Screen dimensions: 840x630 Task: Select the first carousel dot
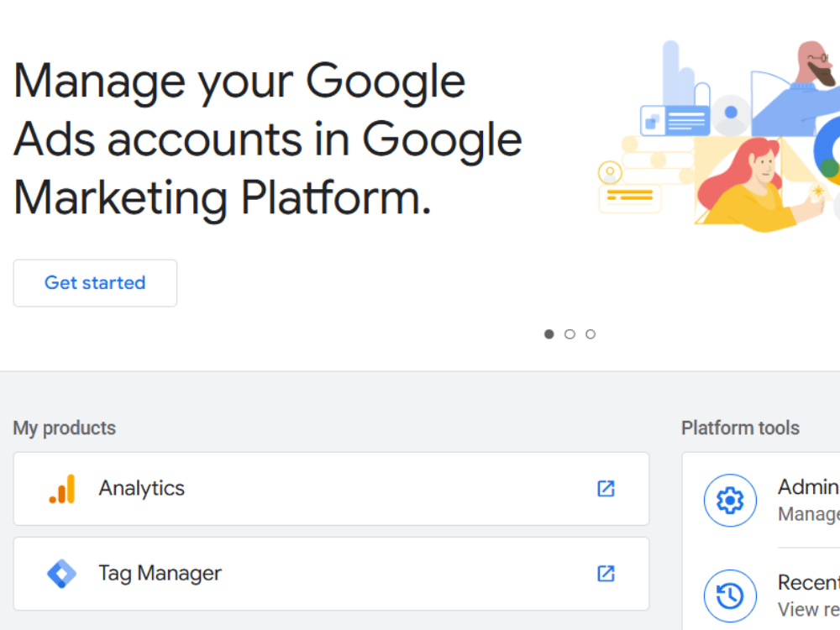(x=549, y=334)
